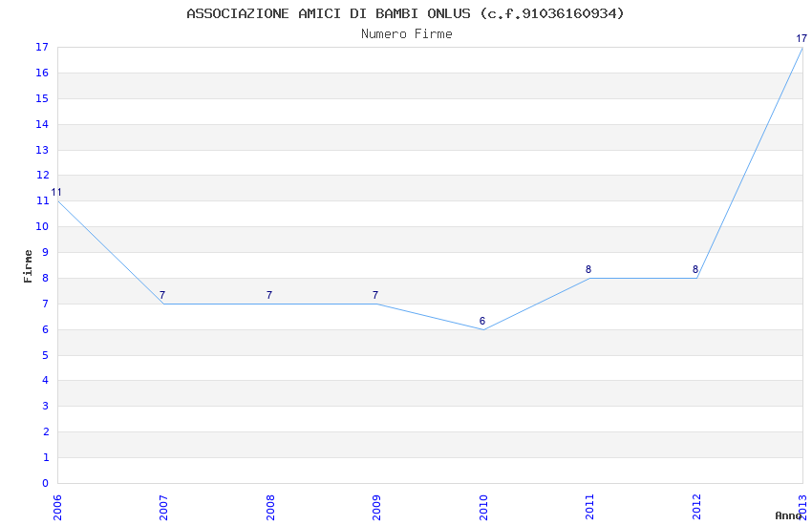The image size is (812, 525).
Task: Click y-axis tick value 1
Action: tap(46, 458)
